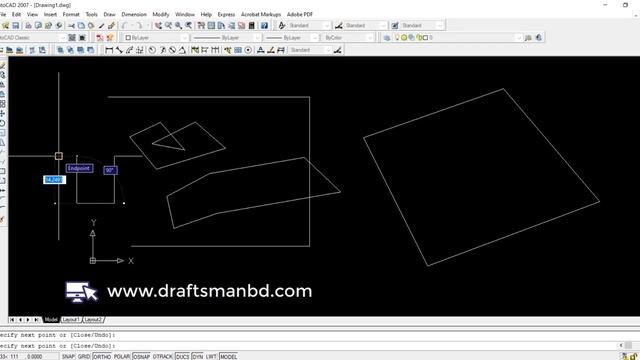Click the Zoom Previous icon

pos(189,25)
